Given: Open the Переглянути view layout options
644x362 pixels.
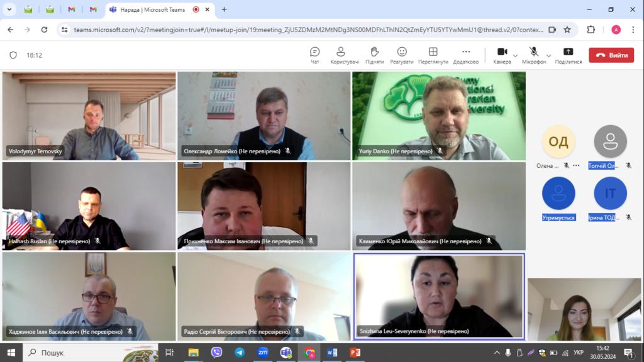Looking at the screenshot, I should 433,55.
